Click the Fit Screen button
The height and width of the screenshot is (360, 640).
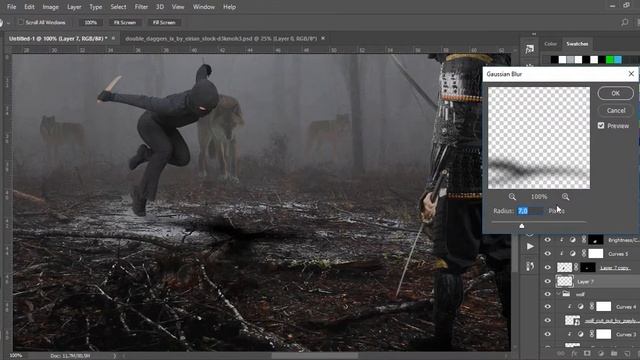(x=124, y=22)
